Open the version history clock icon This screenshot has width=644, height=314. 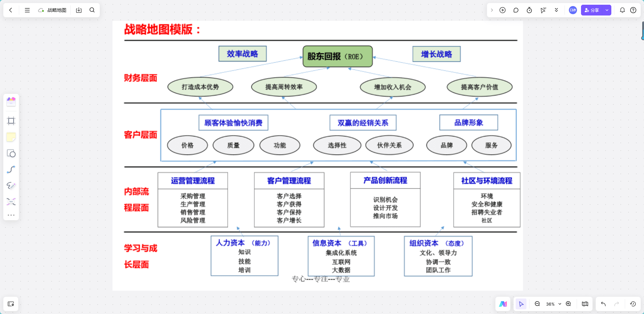(633, 304)
